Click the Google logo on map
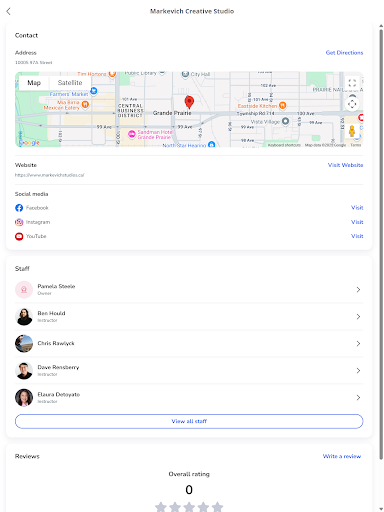This screenshot has width=384, height=512. coord(29,143)
